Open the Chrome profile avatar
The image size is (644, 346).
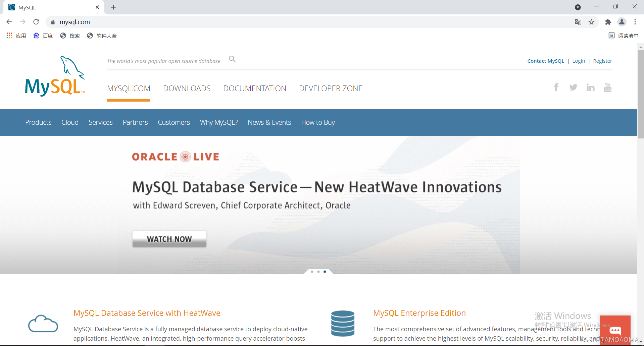coord(622,22)
